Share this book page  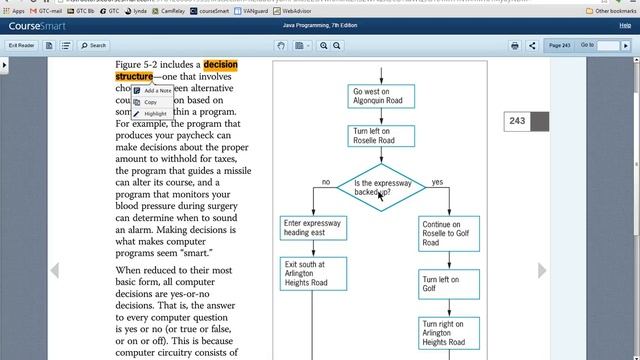pos(532,46)
